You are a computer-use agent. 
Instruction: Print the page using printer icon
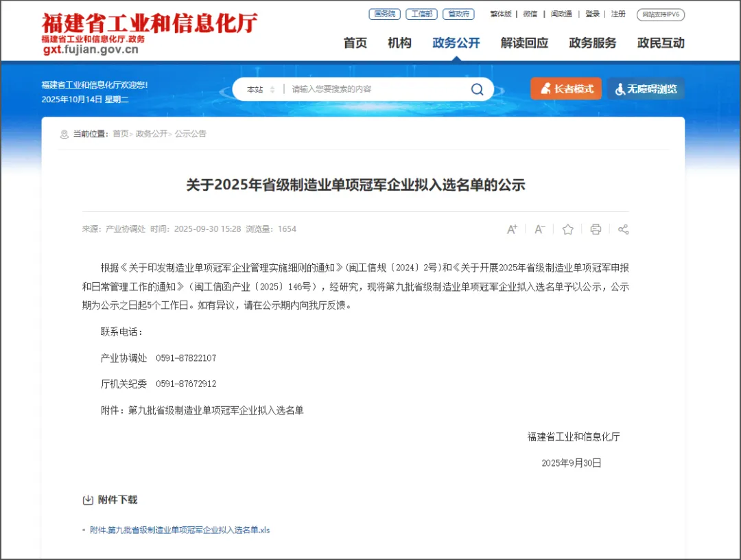pos(596,229)
